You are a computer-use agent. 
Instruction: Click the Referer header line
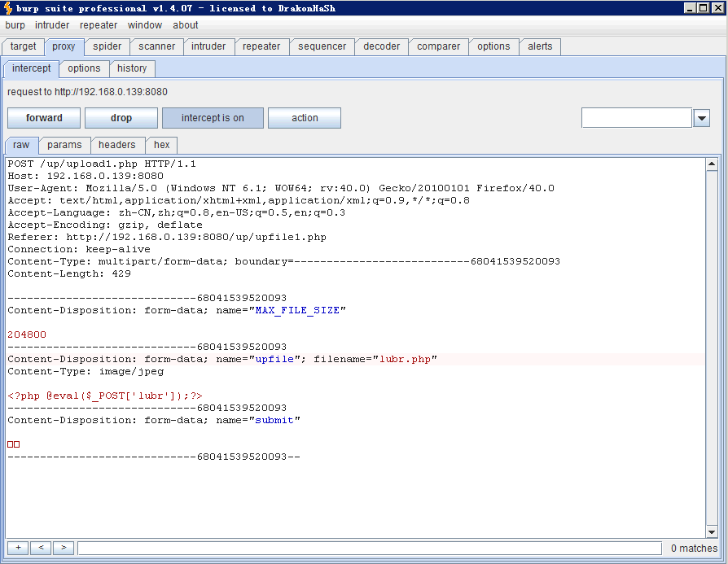click(x=167, y=237)
